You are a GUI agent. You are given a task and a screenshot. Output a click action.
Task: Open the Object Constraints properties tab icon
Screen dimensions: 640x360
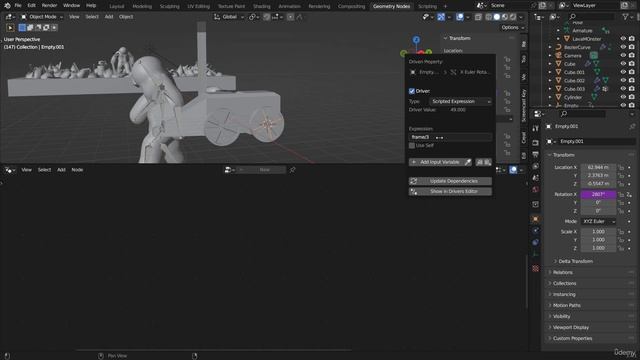coord(536,242)
